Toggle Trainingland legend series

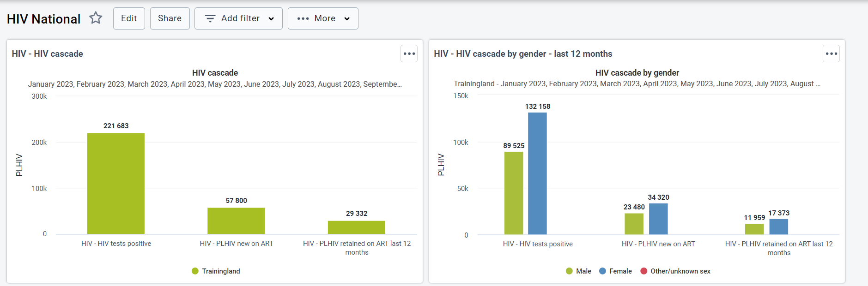216,271
